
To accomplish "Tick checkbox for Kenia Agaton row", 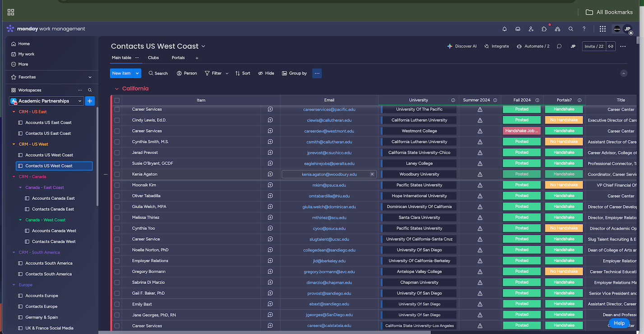I will click(117, 174).
